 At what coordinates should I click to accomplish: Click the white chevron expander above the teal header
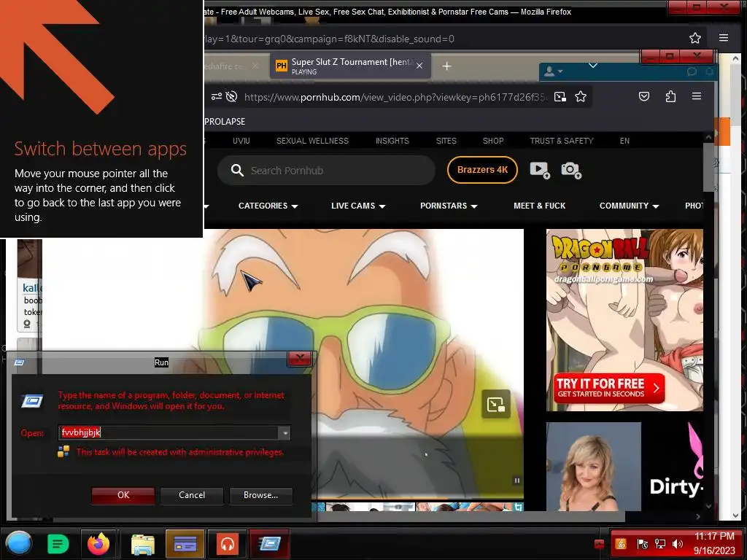(x=592, y=65)
